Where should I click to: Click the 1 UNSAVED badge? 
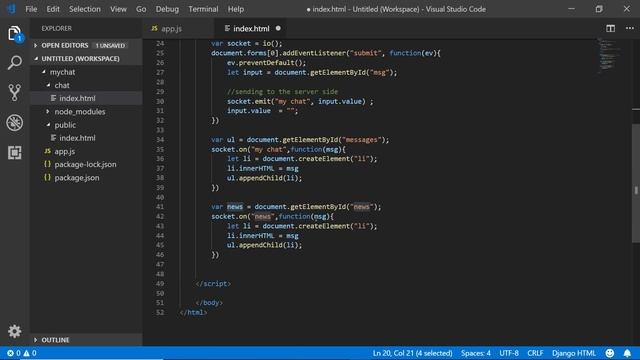point(110,45)
